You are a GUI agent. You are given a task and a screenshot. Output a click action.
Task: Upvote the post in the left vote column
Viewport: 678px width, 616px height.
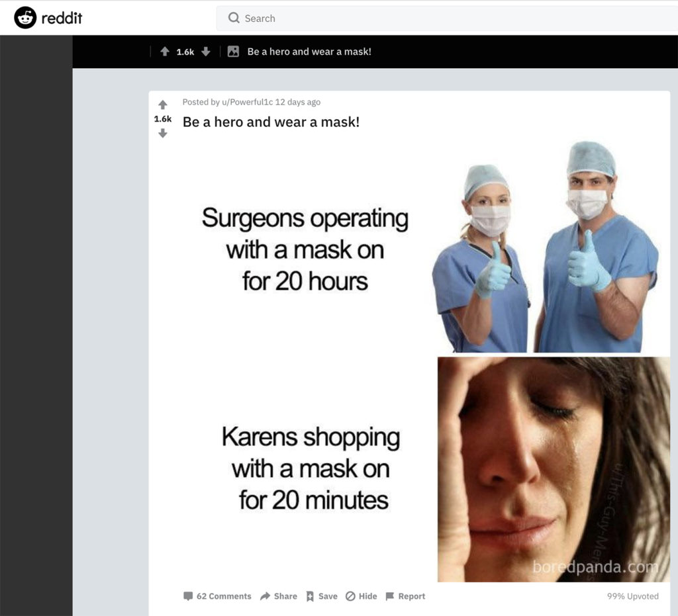click(x=163, y=105)
